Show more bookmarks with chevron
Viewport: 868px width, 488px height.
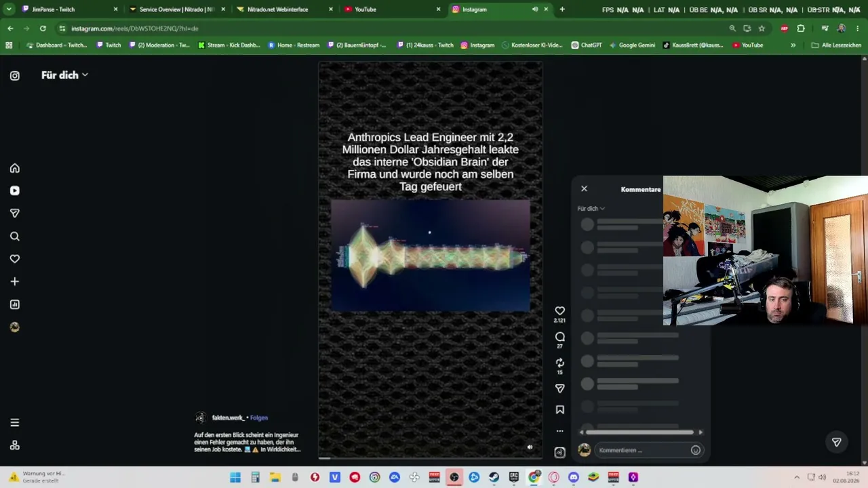(793, 45)
